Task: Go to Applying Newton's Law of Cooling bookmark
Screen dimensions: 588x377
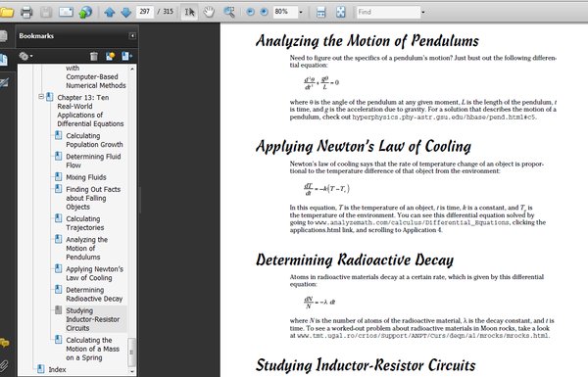Action: tap(94, 273)
